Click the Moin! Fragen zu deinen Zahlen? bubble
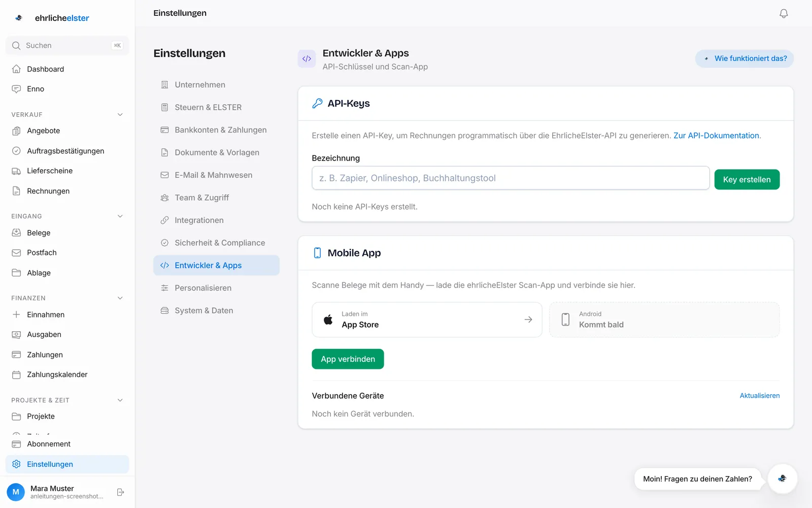Screen dimensions: 812x508 697,479
